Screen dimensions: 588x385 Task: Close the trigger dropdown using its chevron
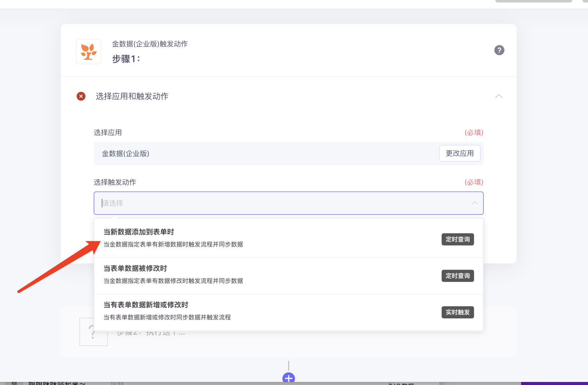point(474,203)
